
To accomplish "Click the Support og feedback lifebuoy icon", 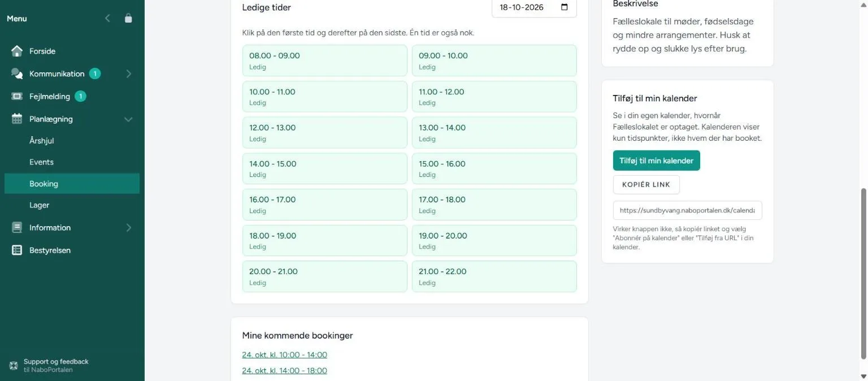I will [14, 365].
